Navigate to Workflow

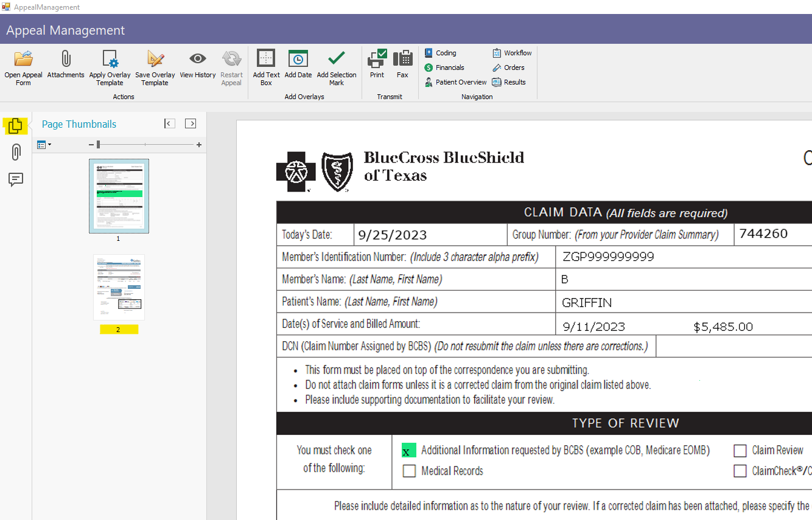[x=512, y=53]
